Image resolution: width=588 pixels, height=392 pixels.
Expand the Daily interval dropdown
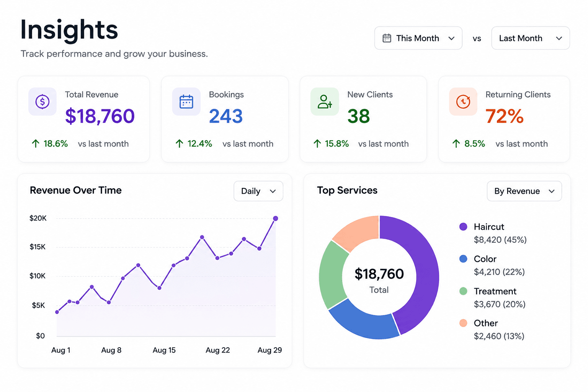258,191
